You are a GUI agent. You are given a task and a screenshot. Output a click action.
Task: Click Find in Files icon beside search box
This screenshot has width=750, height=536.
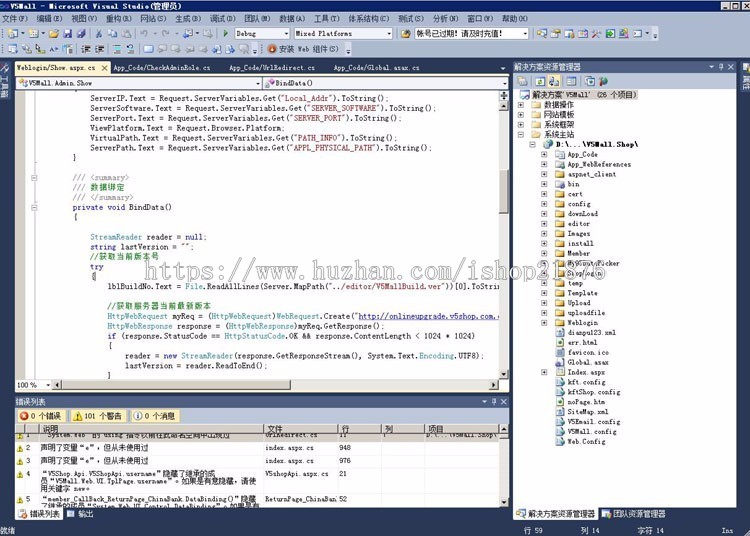pos(406,33)
